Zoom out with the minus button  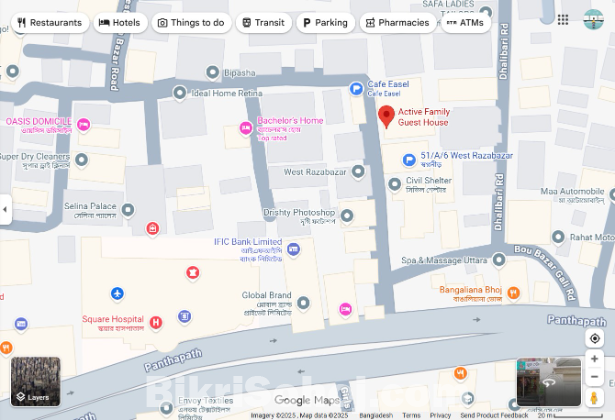click(594, 376)
